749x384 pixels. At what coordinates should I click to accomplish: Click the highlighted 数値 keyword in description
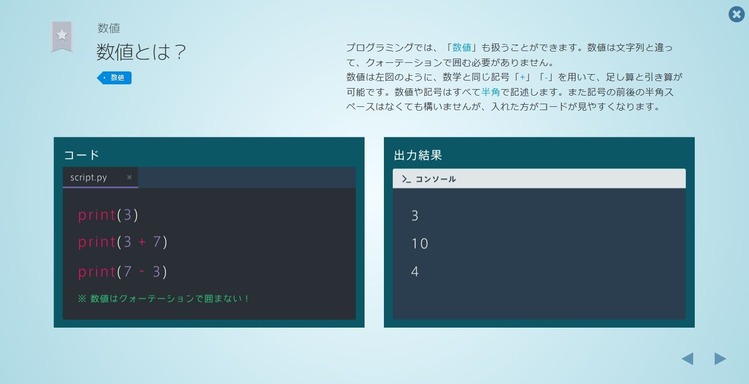[x=461, y=47]
